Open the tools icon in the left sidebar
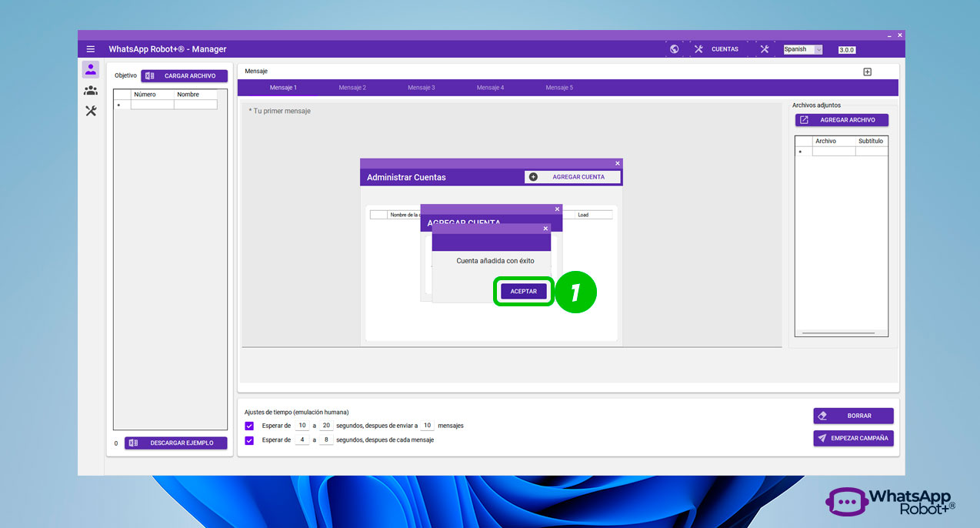Viewport: 980px width, 528px height. tap(91, 111)
